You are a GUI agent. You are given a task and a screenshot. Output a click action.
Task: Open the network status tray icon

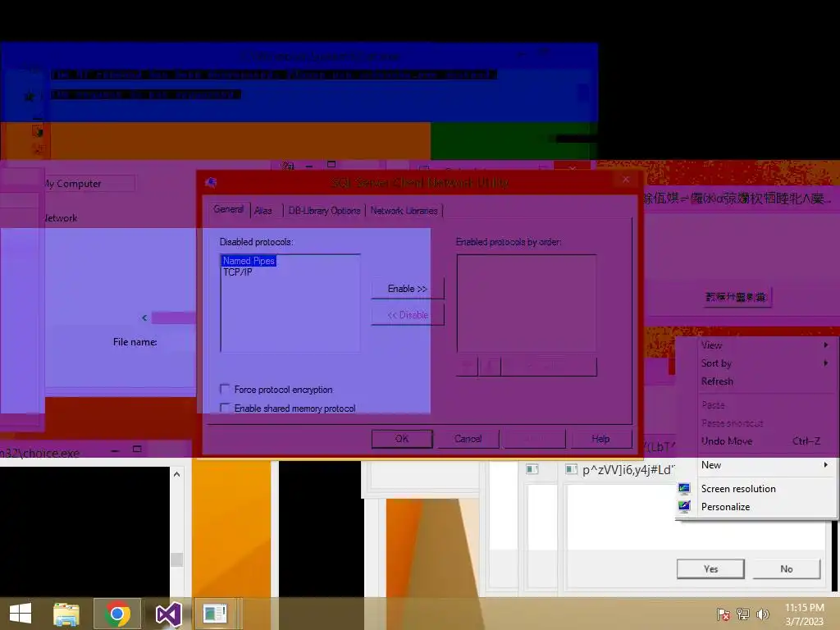point(743,614)
